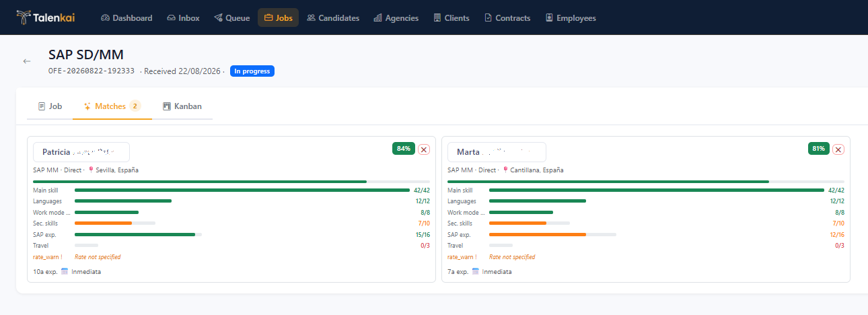
Task: Click the Matches count badge 2
Action: click(x=135, y=106)
